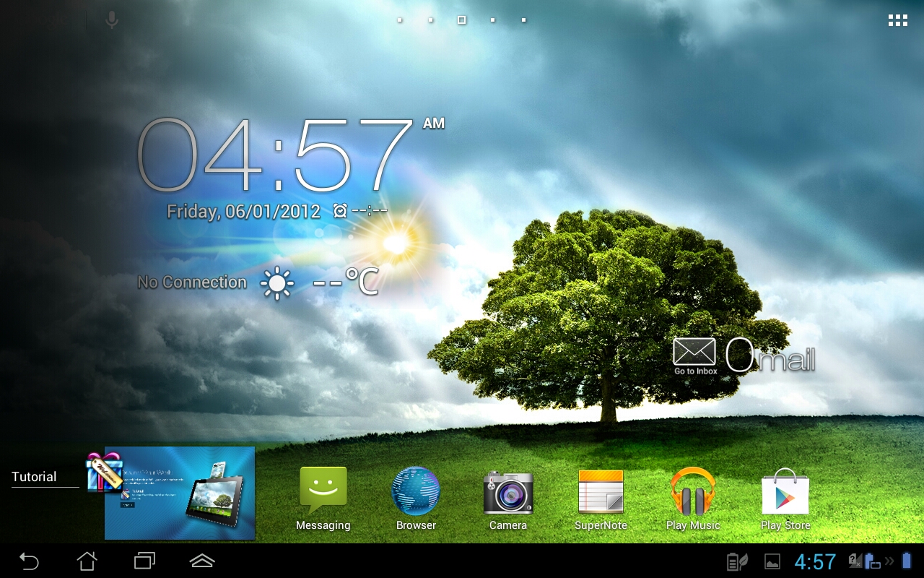Viewport: 924px width, 578px height.
Task: Tap the voice search microphone icon
Action: (111, 20)
